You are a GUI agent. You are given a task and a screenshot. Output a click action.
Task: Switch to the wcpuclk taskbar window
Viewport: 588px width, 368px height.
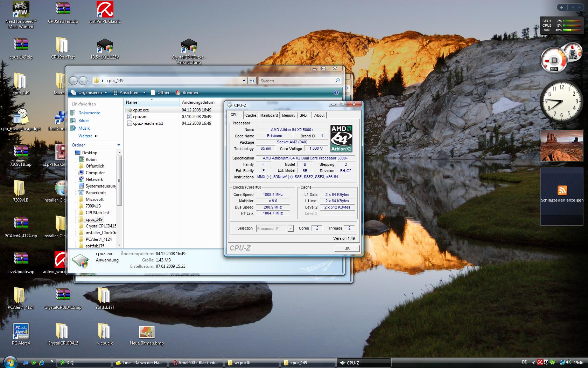pos(252,363)
